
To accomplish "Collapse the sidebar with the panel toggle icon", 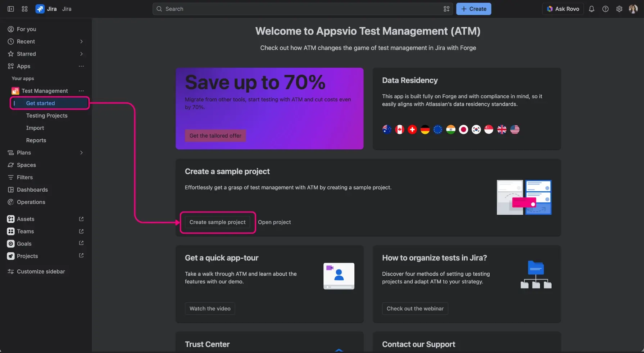I will [11, 9].
